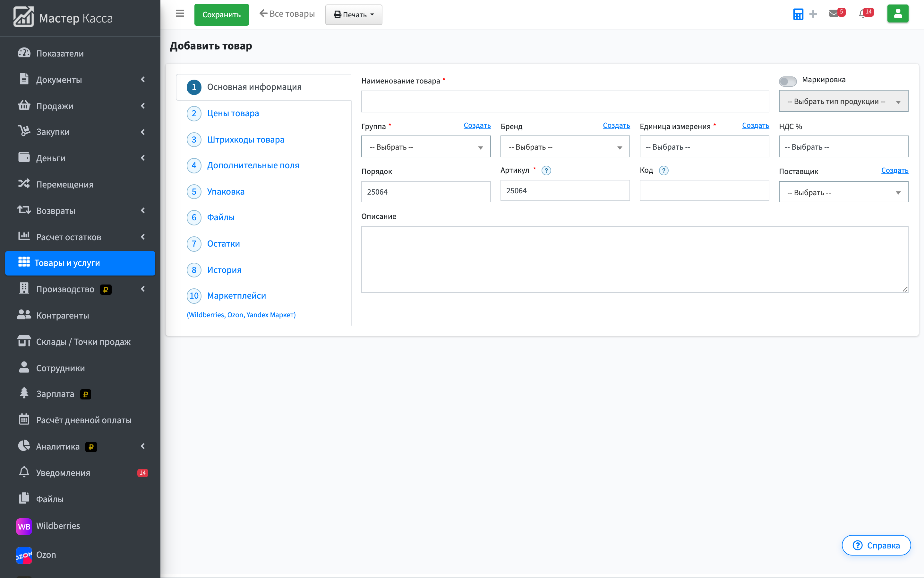924x578 pixels.
Task: Click the Наименование товара input field
Action: pyautogui.click(x=565, y=101)
